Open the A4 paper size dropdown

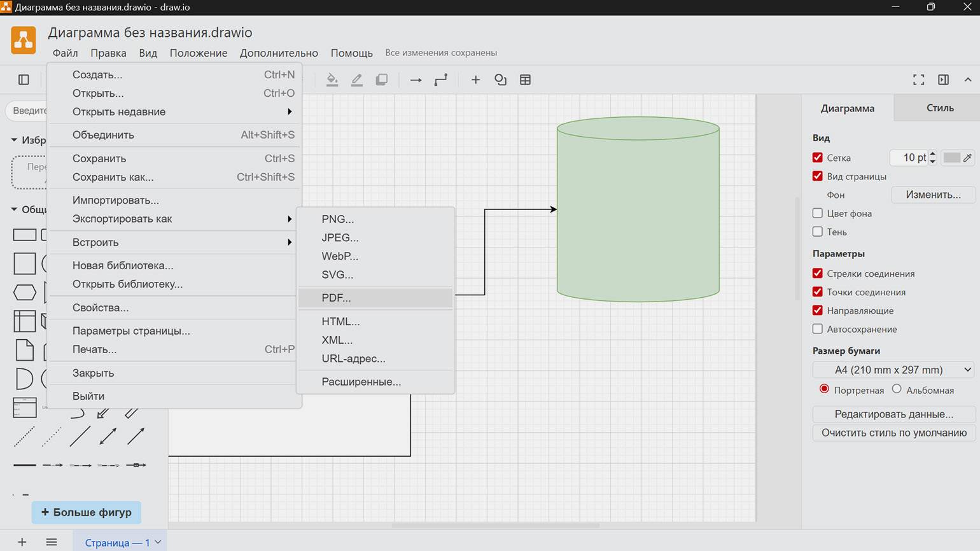[x=893, y=370]
